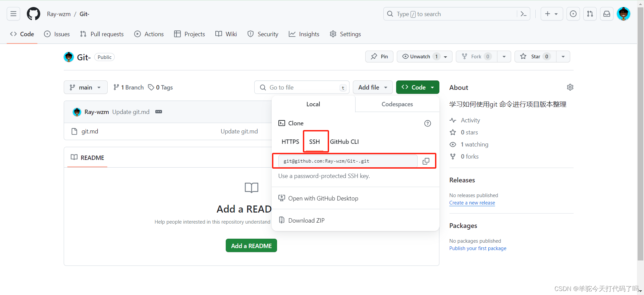Screen dimensions: 644x295
Task: Click the Ray-wzm owner breadcrumb link
Action: click(59, 14)
